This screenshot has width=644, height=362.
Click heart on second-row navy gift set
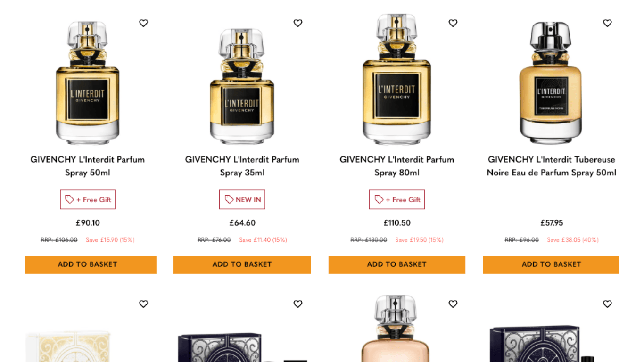tap(298, 304)
